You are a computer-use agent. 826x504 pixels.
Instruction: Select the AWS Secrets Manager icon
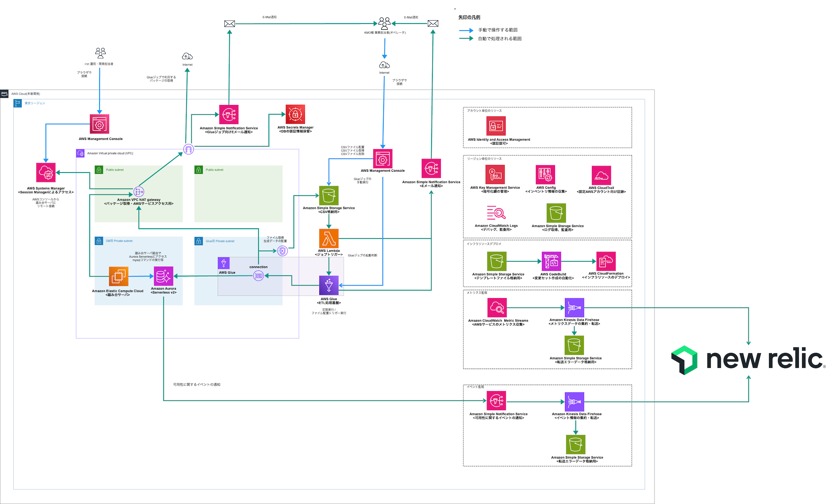pos(295,114)
